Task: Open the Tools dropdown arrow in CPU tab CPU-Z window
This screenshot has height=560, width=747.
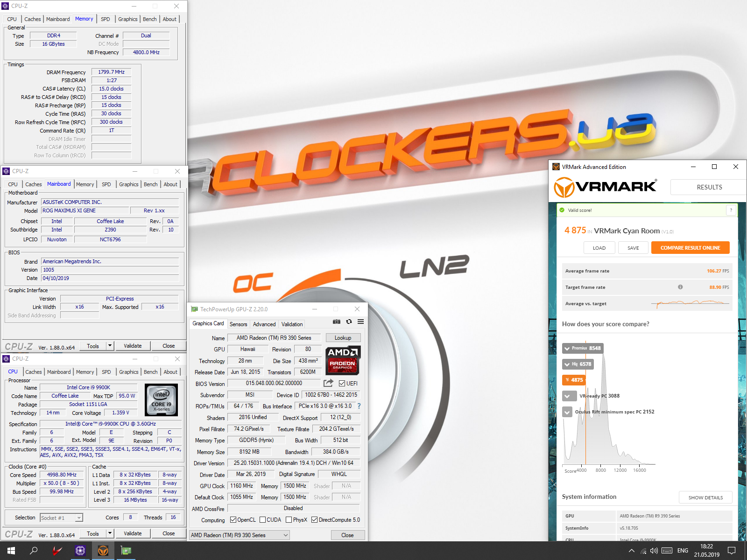Action: point(110,533)
